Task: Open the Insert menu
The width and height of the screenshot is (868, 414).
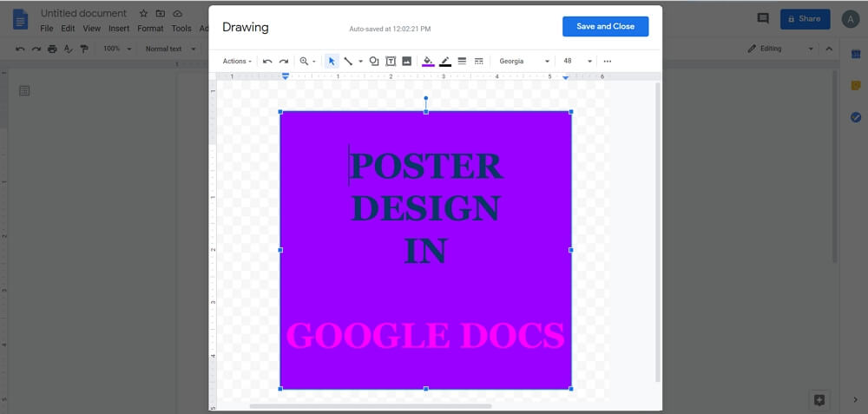Action: tap(119, 29)
